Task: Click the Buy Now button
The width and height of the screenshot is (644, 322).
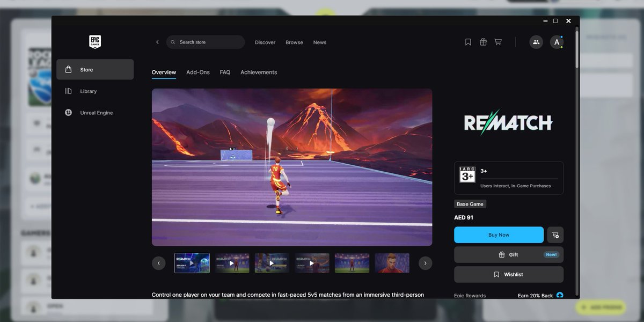Action: (x=499, y=235)
